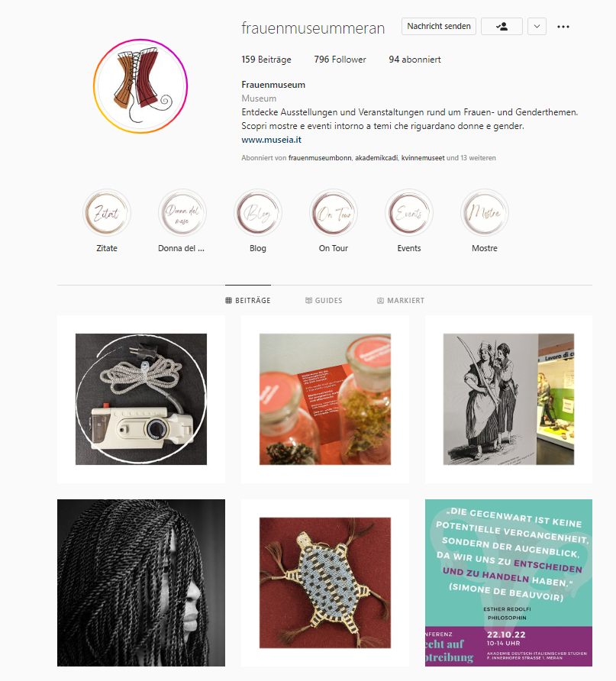Open the Simone de Beauvoir quote post

508,583
